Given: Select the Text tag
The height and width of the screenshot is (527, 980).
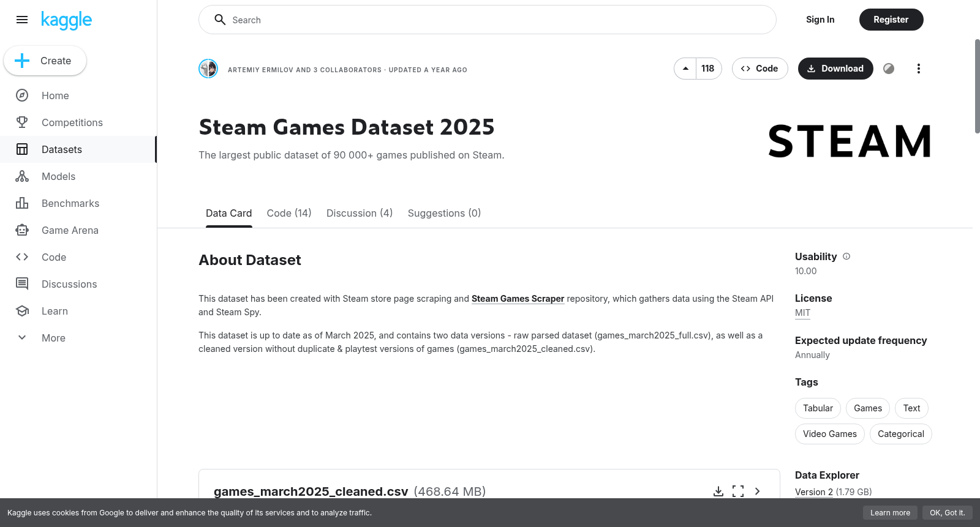Looking at the screenshot, I should [911, 408].
